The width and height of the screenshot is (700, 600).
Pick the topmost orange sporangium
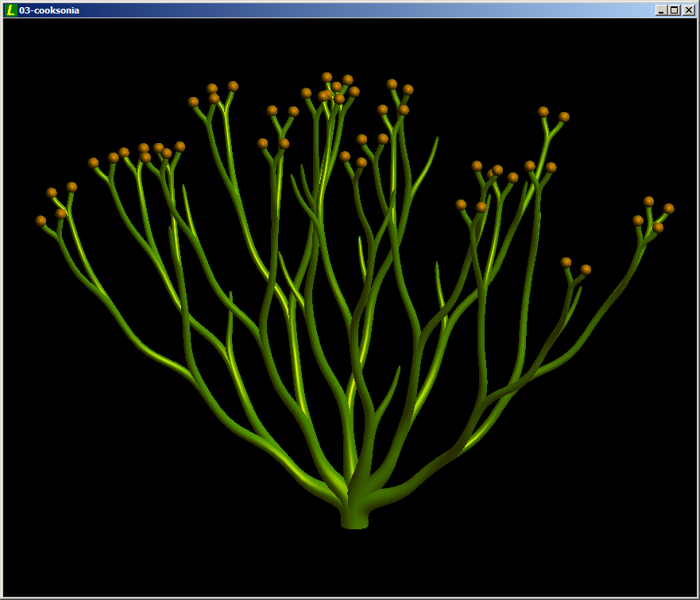point(327,77)
